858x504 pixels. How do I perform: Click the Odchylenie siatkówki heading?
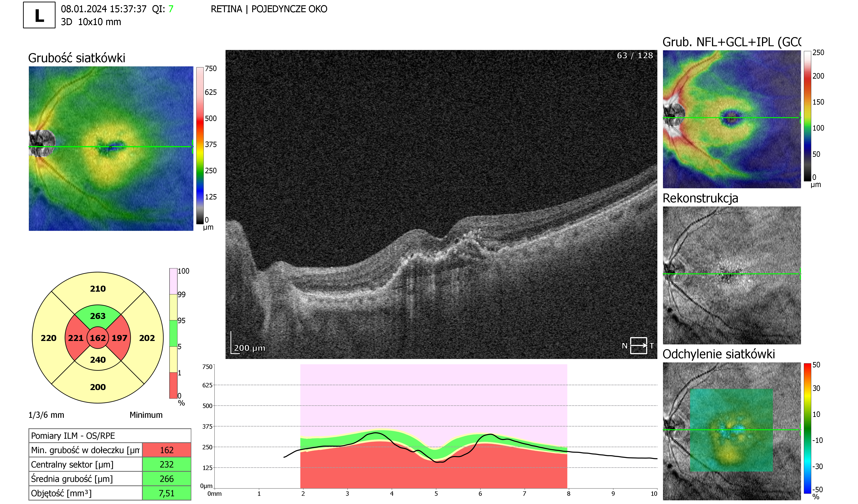coord(719,354)
